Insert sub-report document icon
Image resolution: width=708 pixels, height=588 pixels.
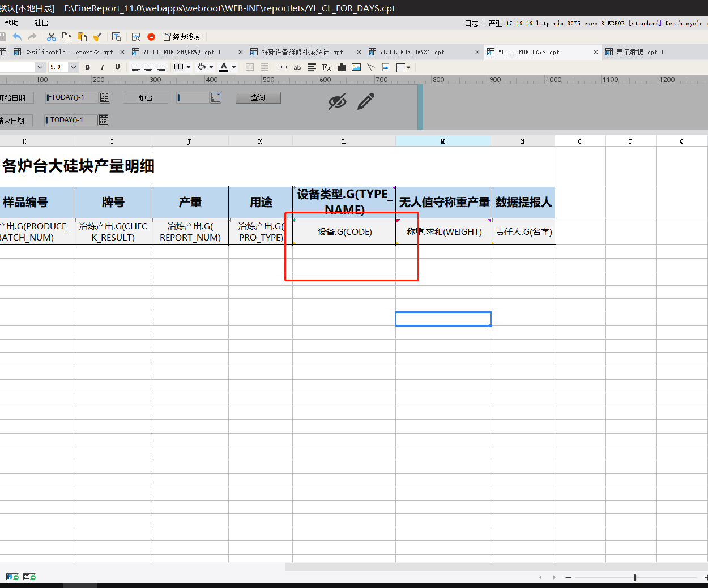[386, 67]
